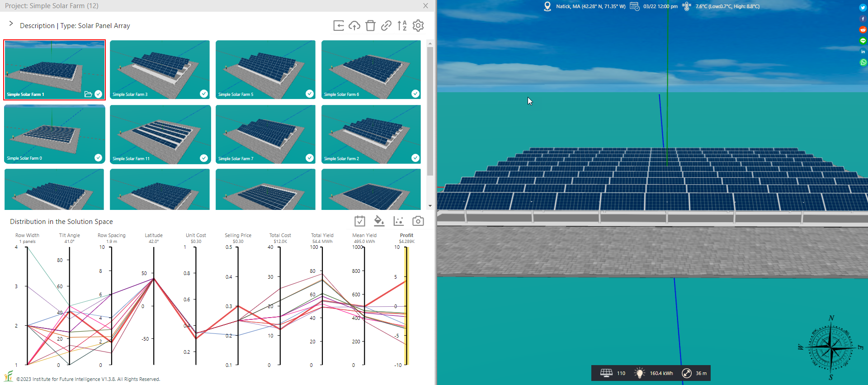Close the Simple Solar Farm project panel
Image resolution: width=868 pixels, height=385 pixels.
[425, 6]
